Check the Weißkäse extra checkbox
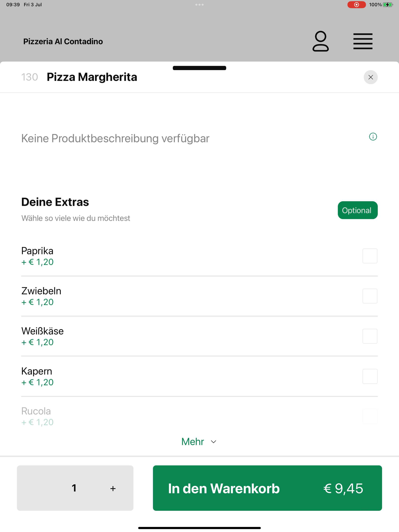399x532 pixels. click(370, 336)
